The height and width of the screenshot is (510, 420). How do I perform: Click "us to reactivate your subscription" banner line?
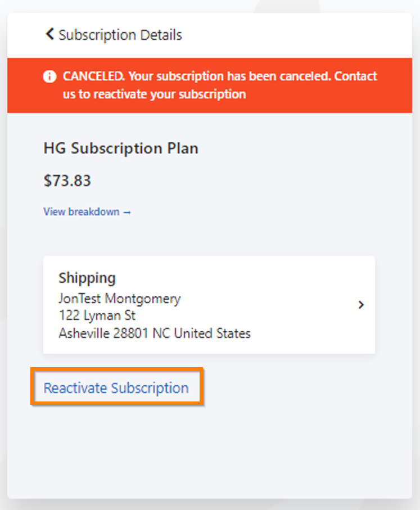pyautogui.click(x=154, y=94)
